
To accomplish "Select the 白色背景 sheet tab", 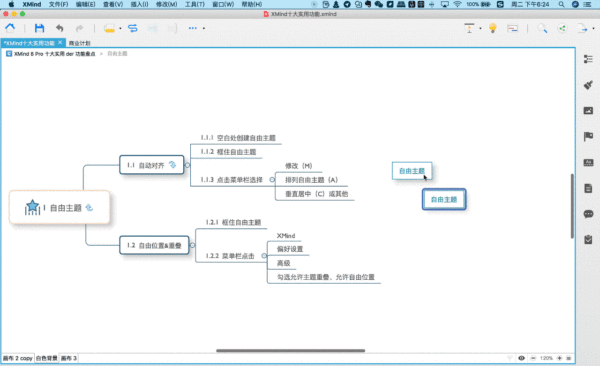I will 47,358.
